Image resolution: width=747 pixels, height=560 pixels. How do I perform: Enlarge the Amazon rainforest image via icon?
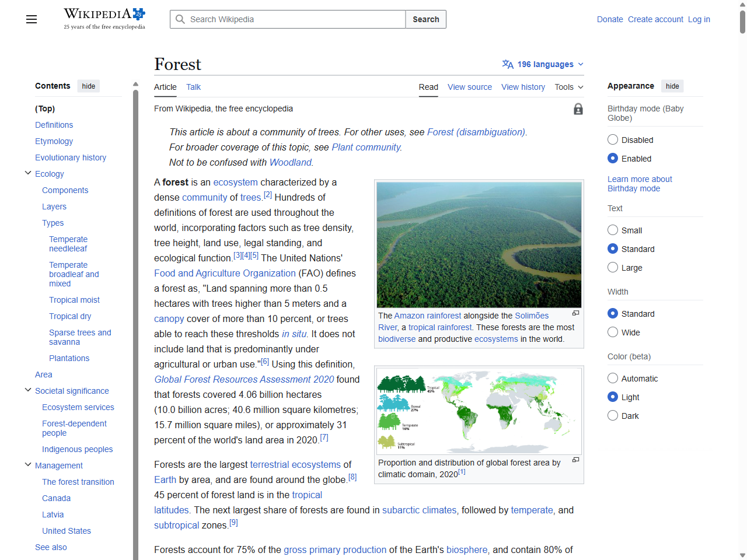[x=575, y=313]
